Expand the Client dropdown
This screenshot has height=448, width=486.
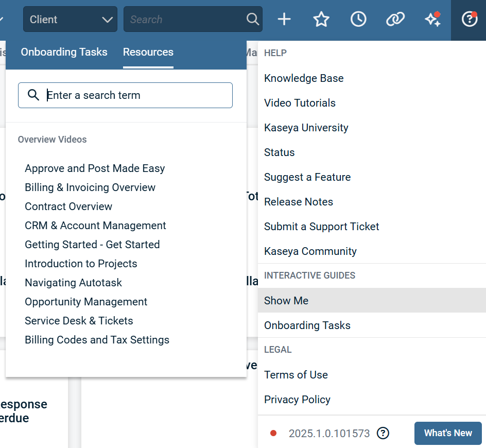70,20
